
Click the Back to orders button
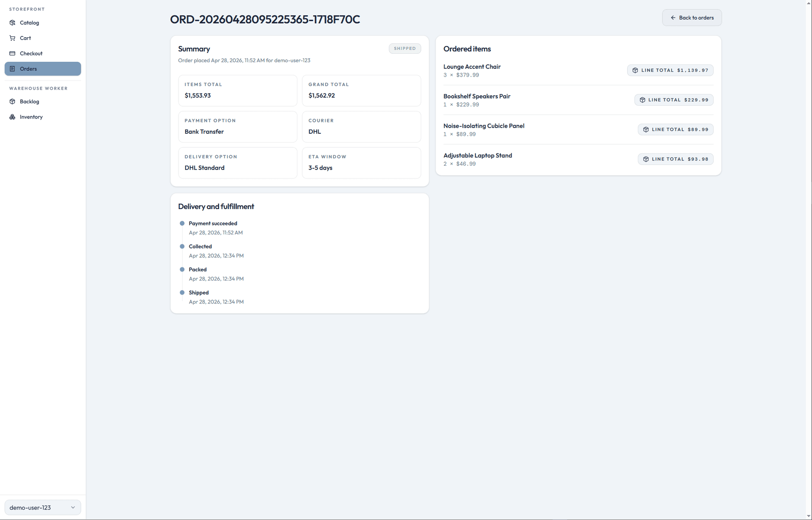pos(692,17)
